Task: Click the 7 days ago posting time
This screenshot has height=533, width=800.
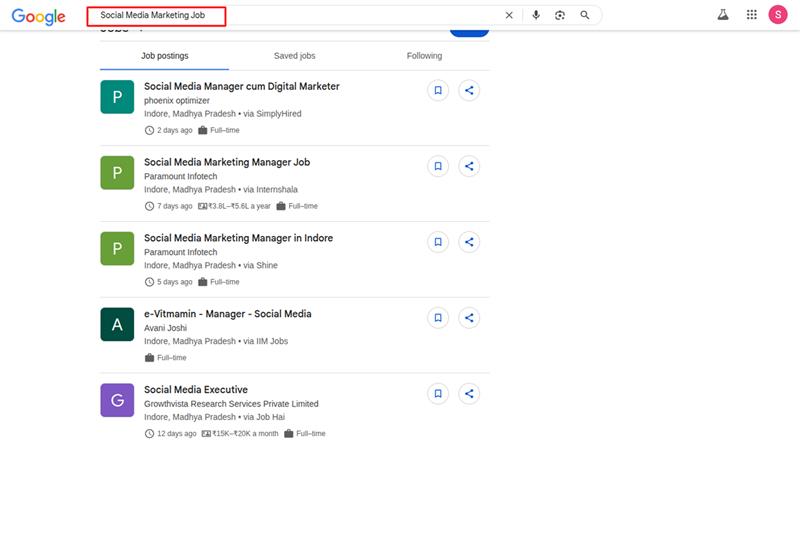Action: (168, 206)
